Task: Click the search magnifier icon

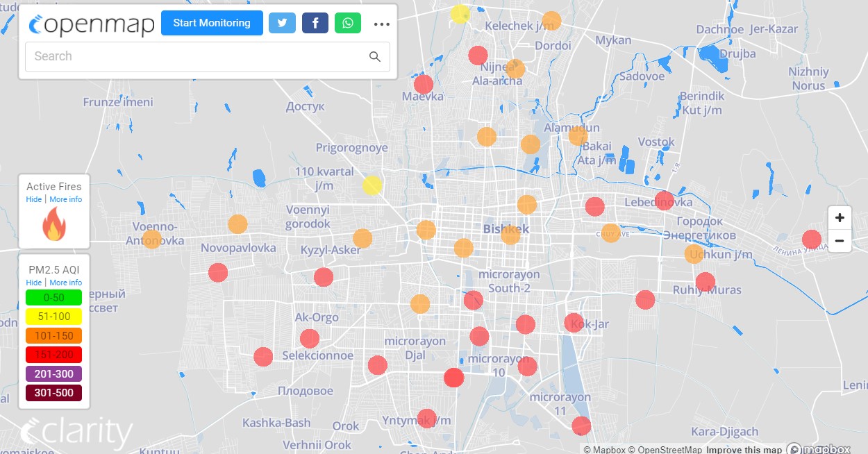Action: pyautogui.click(x=375, y=57)
